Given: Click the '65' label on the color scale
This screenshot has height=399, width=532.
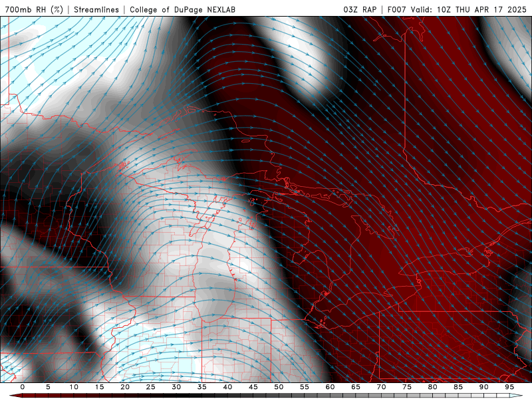Looking at the screenshot, I should click(x=356, y=387).
